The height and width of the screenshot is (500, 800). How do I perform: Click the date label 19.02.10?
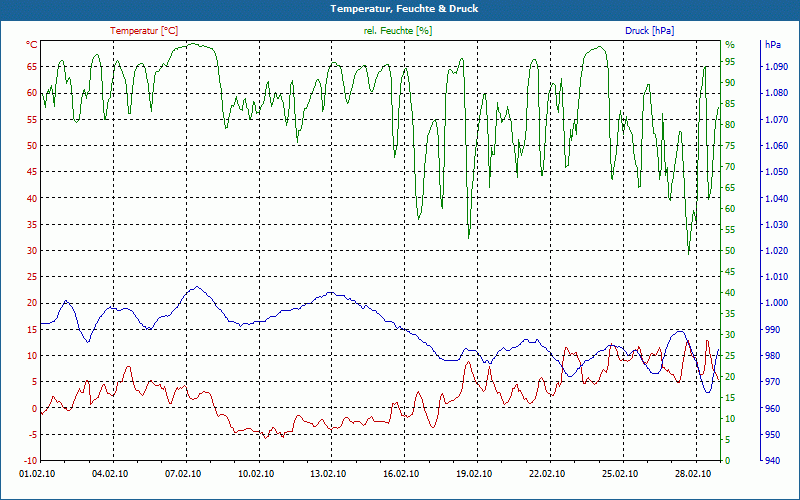[x=474, y=474]
